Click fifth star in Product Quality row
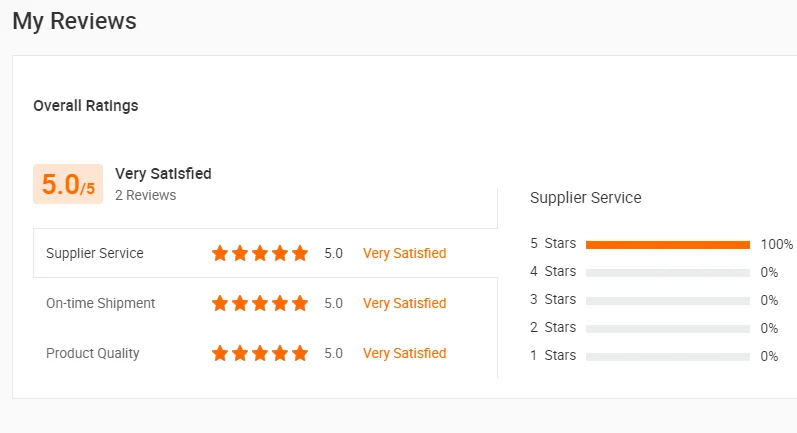The image size is (797, 433). (300, 354)
